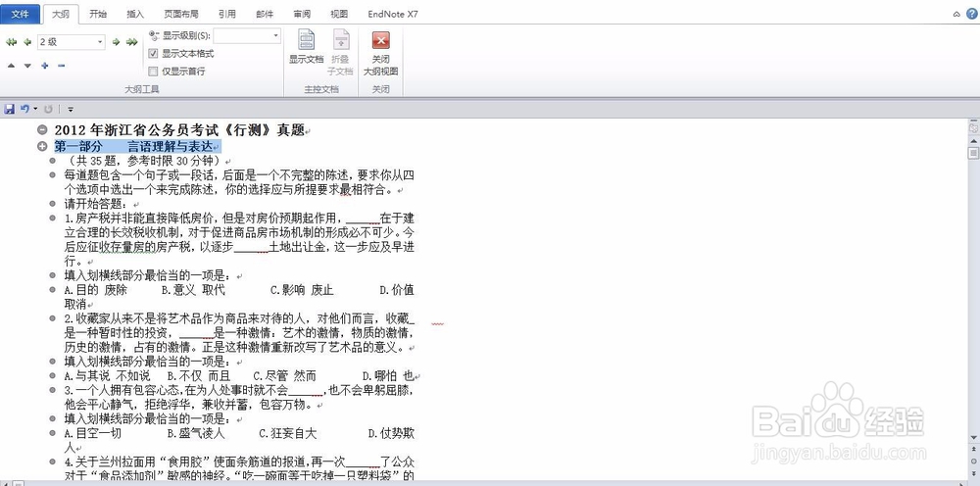Viewport: 980px width, 486px height.
Task: Click scrollbar down arrow
Action: point(973,438)
